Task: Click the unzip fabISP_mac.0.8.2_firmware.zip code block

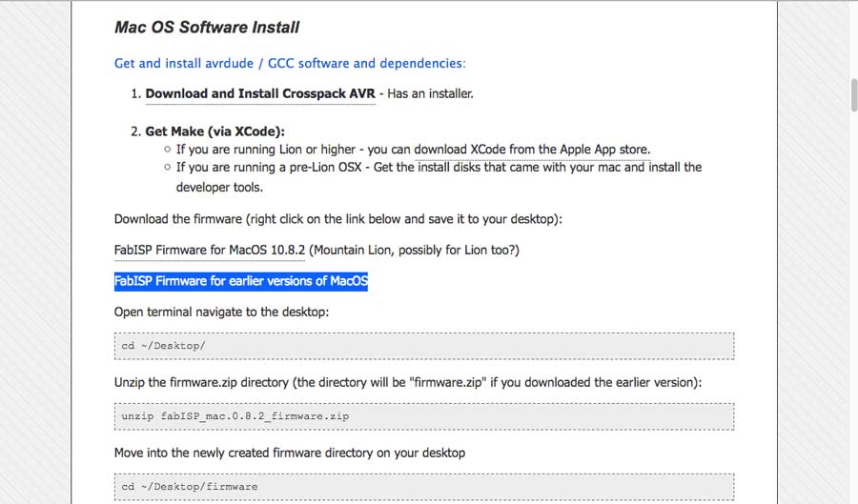Action: click(423, 416)
